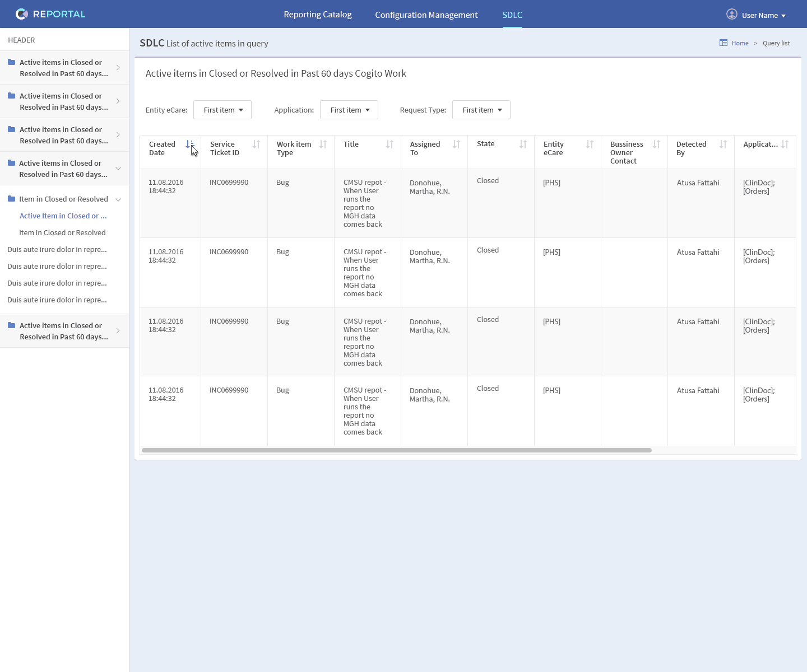Image resolution: width=807 pixels, height=672 pixels.
Task: Open Reporting Catalog tab
Action: point(318,15)
